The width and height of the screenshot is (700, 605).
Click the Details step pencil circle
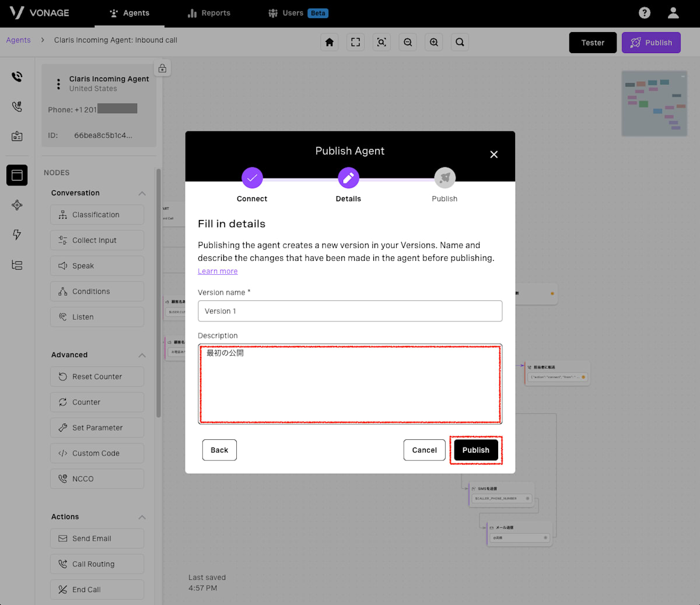[x=348, y=178]
